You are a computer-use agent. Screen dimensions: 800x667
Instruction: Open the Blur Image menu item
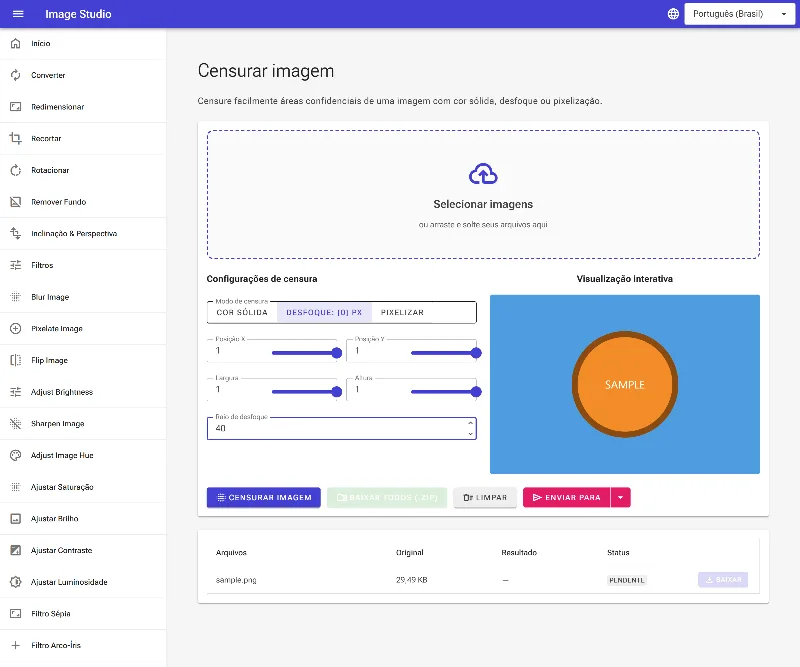pyautogui.click(x=83, y=297)
